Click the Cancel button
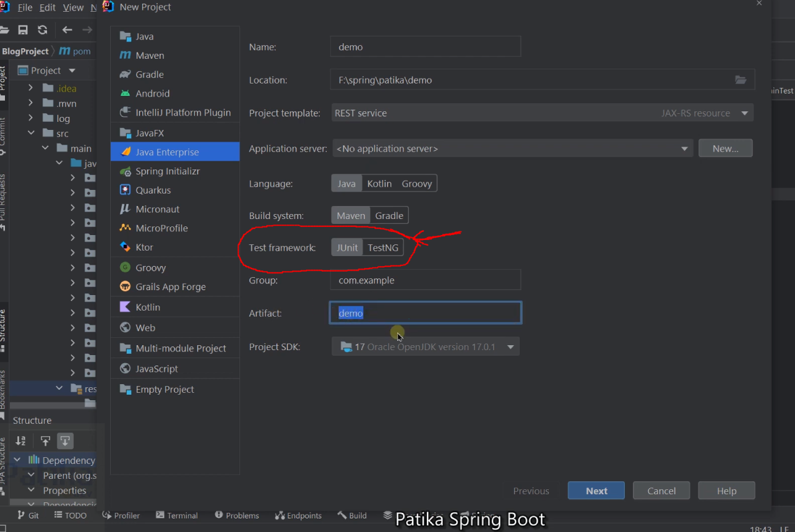 coord(661,491)
